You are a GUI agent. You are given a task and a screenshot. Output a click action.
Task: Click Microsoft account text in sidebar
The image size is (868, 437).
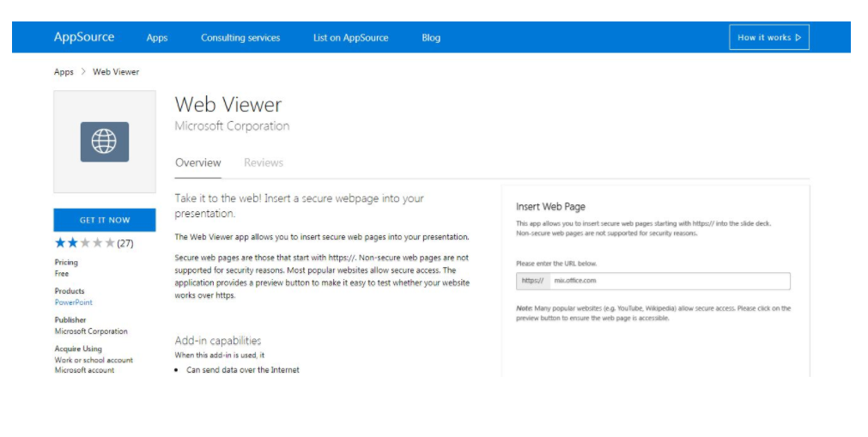[x=84, y=370]
